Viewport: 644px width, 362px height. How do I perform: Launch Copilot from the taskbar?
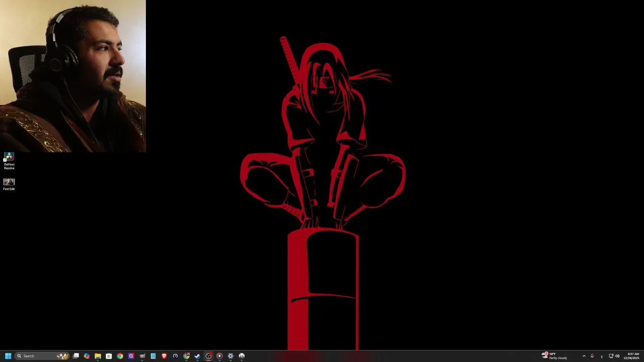click(x=87, y=356)
